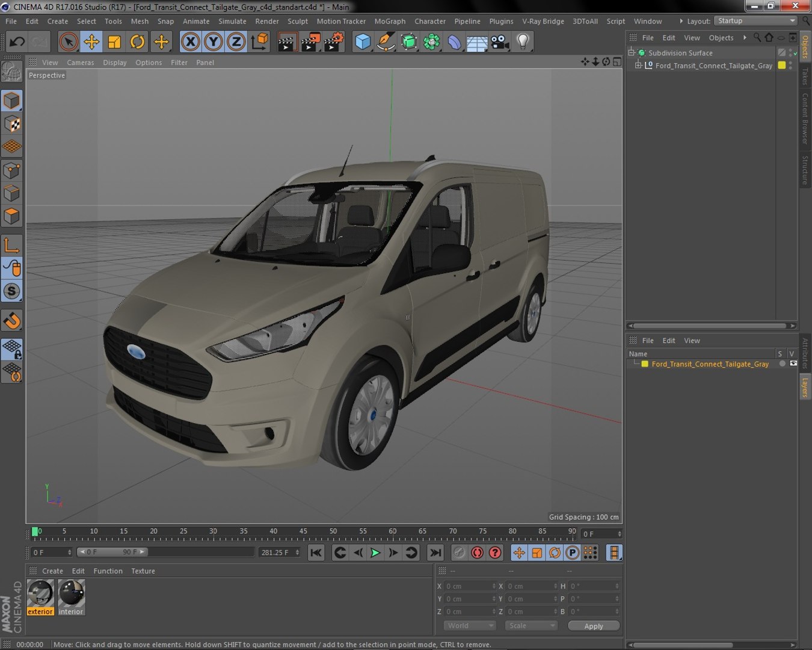
Task: Switch to Model mode
Action: [12, 101]
